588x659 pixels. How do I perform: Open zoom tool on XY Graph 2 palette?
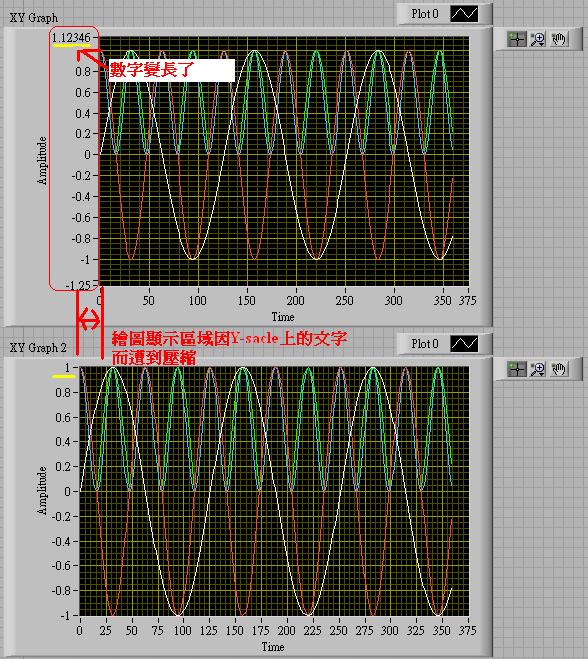(x=538, y=369)
